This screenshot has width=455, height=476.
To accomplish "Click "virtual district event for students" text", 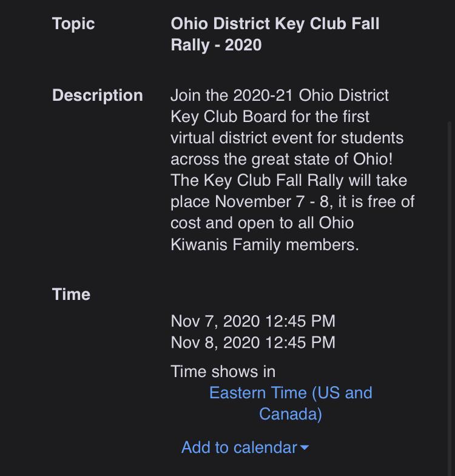I will pyautogui.click(x=287, y=138).
